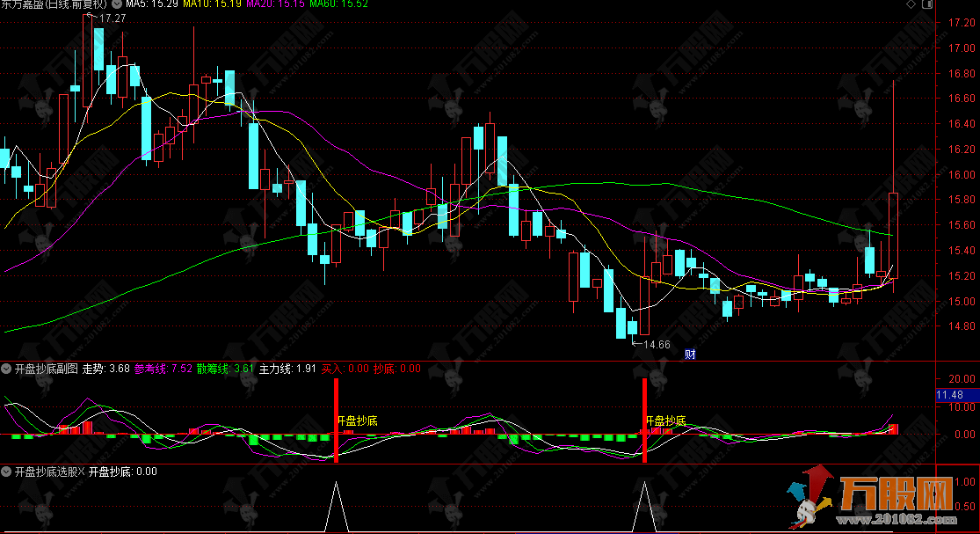Screen dimensions: 980x534
Task: Click the 参考线: 7.52 value label
Action: tap(163, 369)
